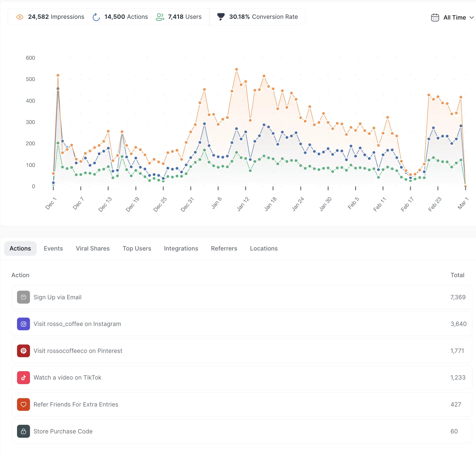Click the Feb 23 x-axis label

[435, 204]
